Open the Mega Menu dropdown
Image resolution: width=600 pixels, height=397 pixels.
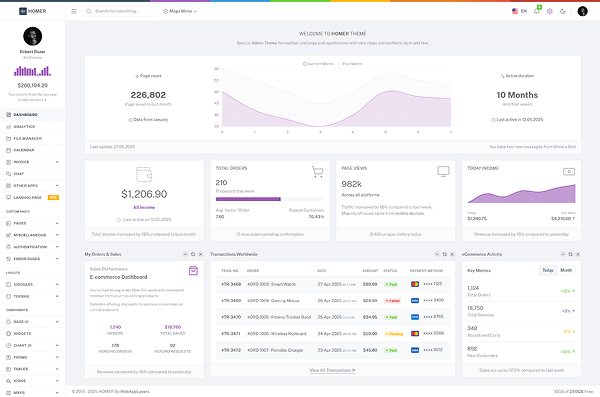click(180, 11)
